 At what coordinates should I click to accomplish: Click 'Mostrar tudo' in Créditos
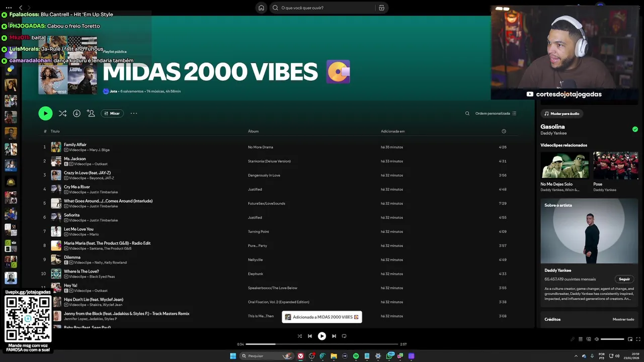623,319
